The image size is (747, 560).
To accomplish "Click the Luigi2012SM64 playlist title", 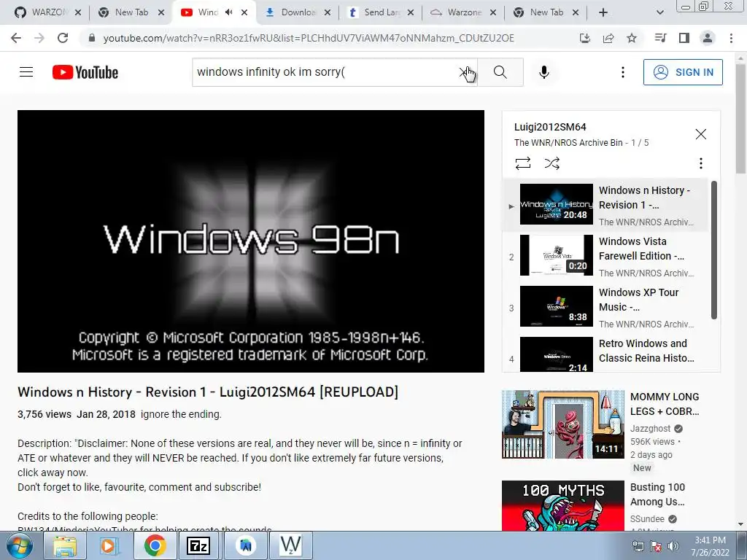I will click(550, 127).
